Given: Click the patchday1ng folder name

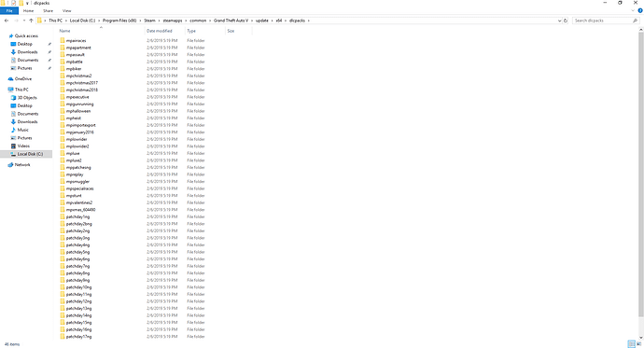Looking at the screenshot, I should tap(77, 216).
